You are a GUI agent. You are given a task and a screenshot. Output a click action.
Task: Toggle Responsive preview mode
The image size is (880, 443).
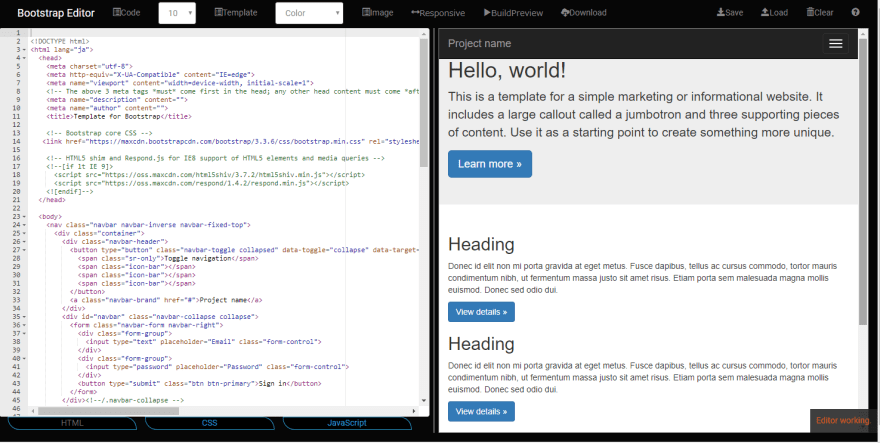438,12
